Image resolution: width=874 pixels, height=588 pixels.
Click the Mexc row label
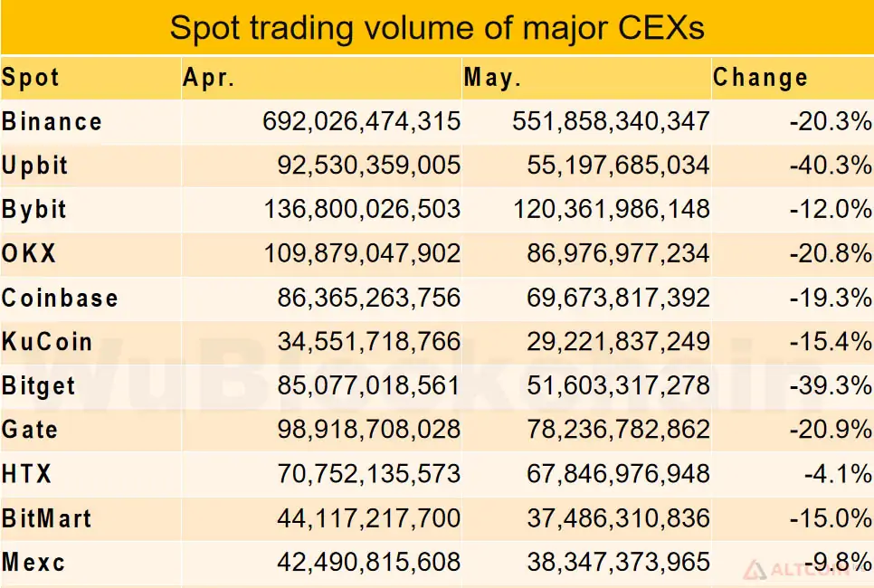point(33,562)
